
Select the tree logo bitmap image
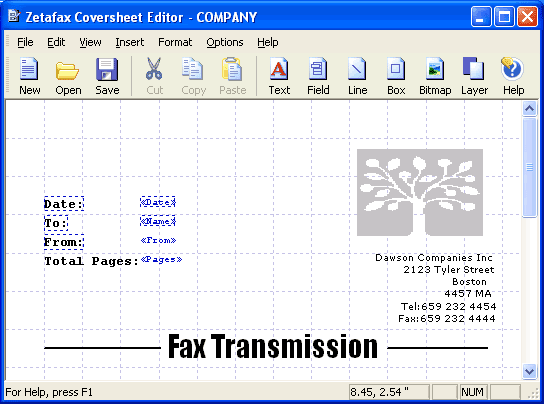pyautogui.click(x=420, y=193)
